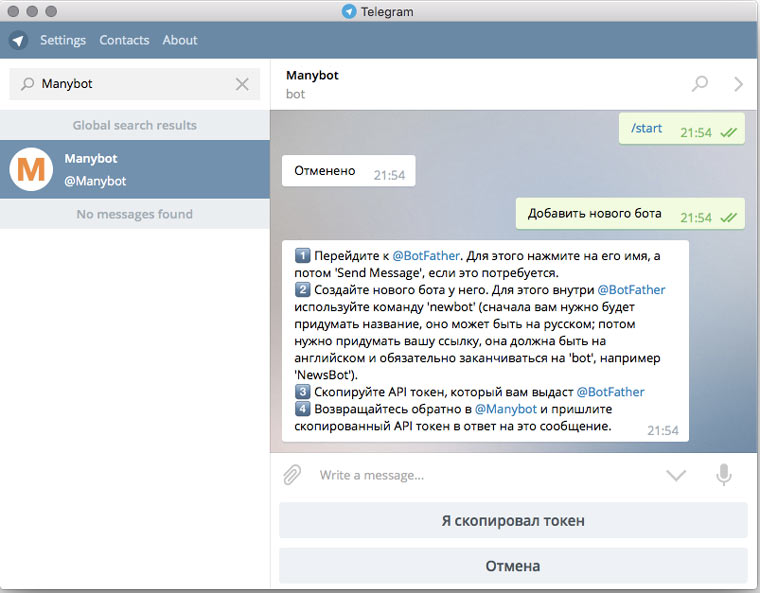Open the Settings menu item

(63, 40)
